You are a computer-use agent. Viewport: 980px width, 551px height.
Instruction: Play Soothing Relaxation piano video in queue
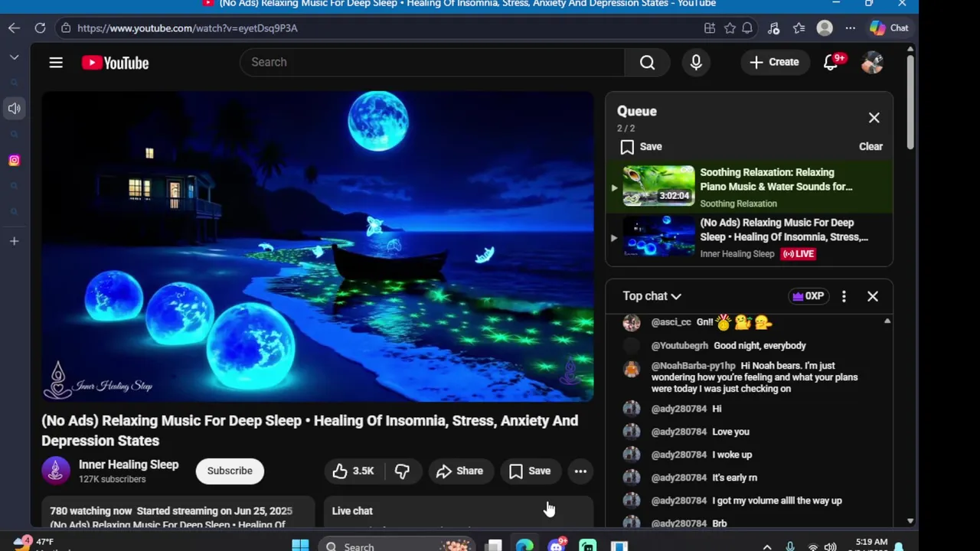(x=750, y=187)
